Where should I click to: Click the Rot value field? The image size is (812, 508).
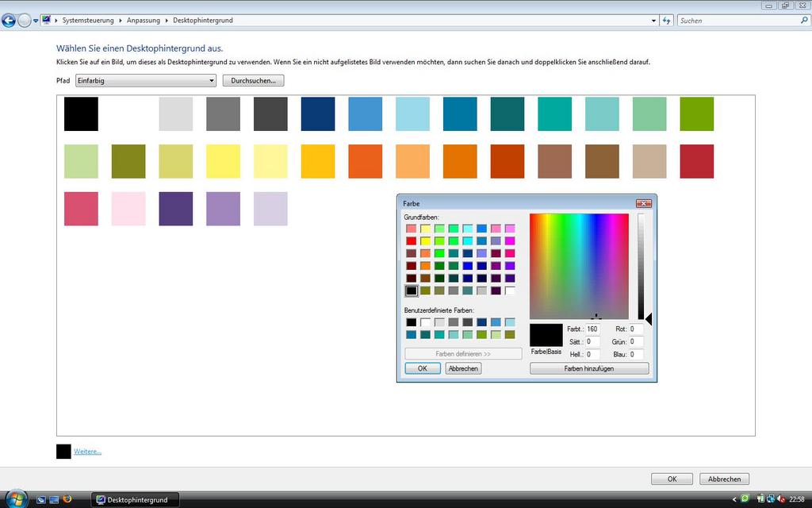(637, 329)
